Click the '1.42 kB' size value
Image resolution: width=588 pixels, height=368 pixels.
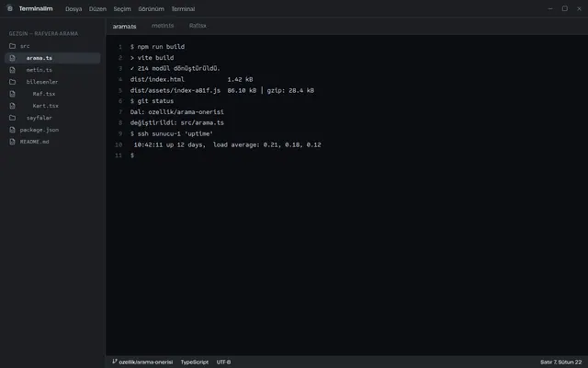240,79
